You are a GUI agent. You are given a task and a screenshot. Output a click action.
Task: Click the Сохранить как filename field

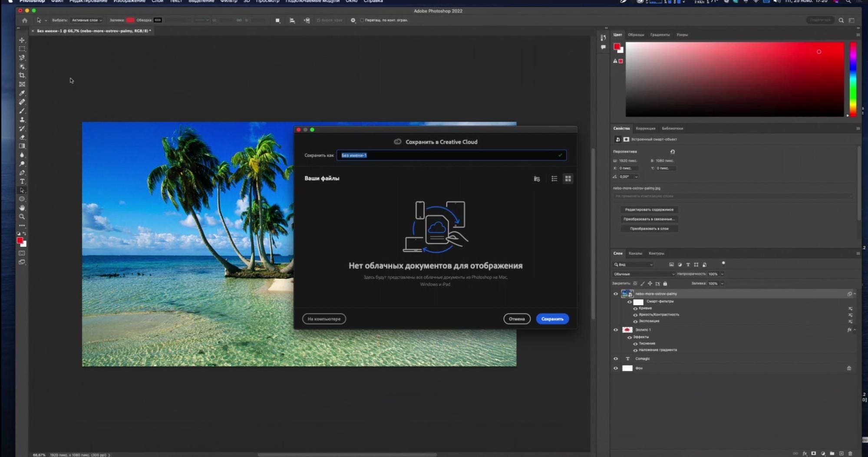[451, 155]
